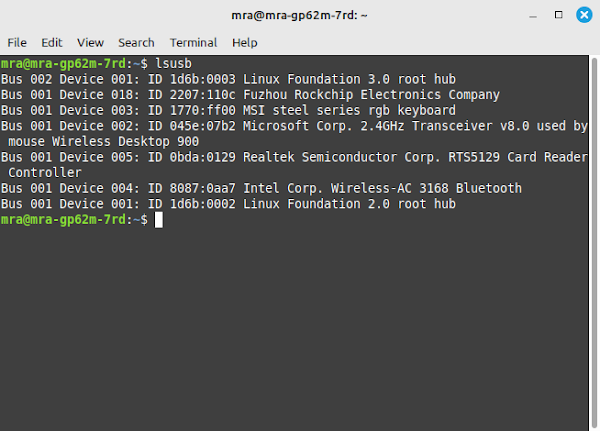Open the File menu
The width and height of the screenshot is (600, 431).
click(17, 42)
